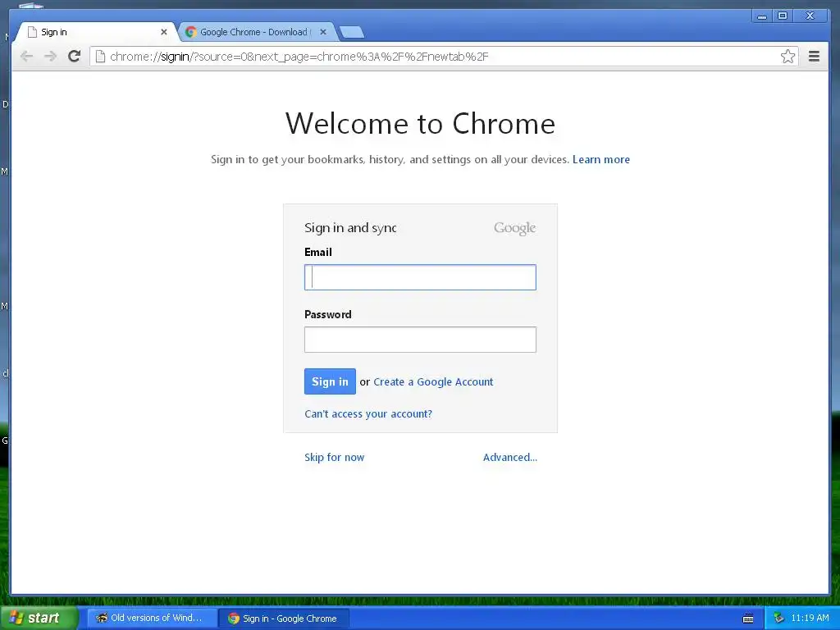Click the address bar URL
The image size is (840, 630).
click(299, 57)
